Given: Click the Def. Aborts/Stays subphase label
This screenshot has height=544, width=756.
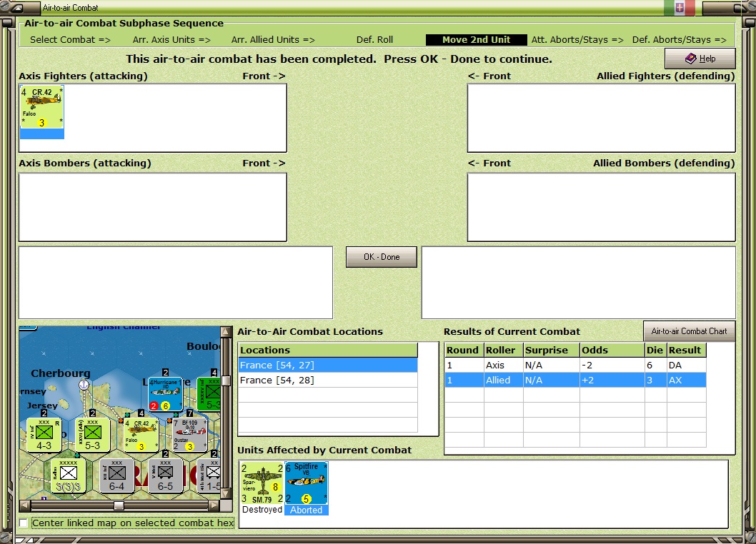Looking at the screenshot, I should [680, 39].
